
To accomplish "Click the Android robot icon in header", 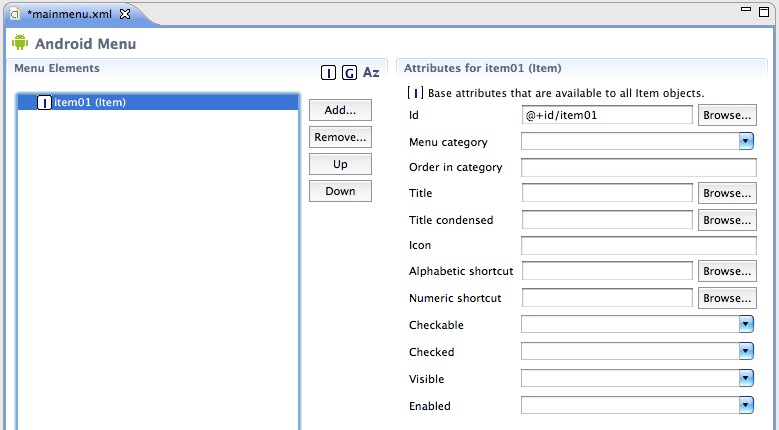I will coord(20,43).
